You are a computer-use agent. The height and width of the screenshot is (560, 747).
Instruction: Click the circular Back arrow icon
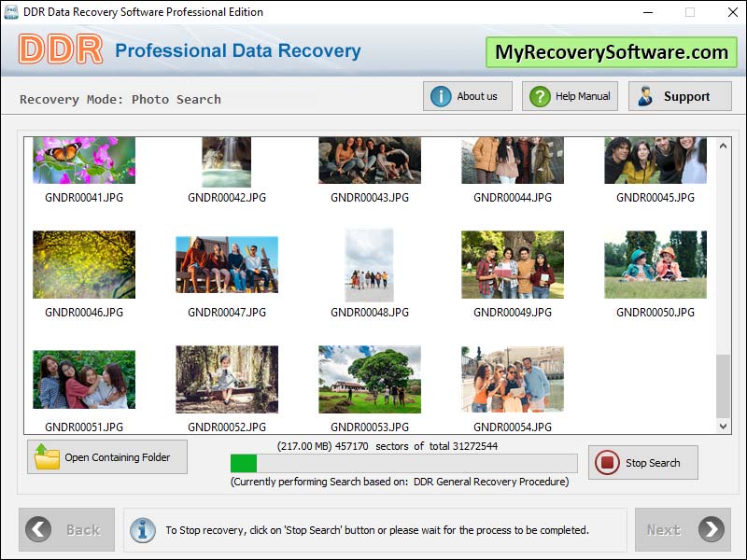tap(37, 529)
